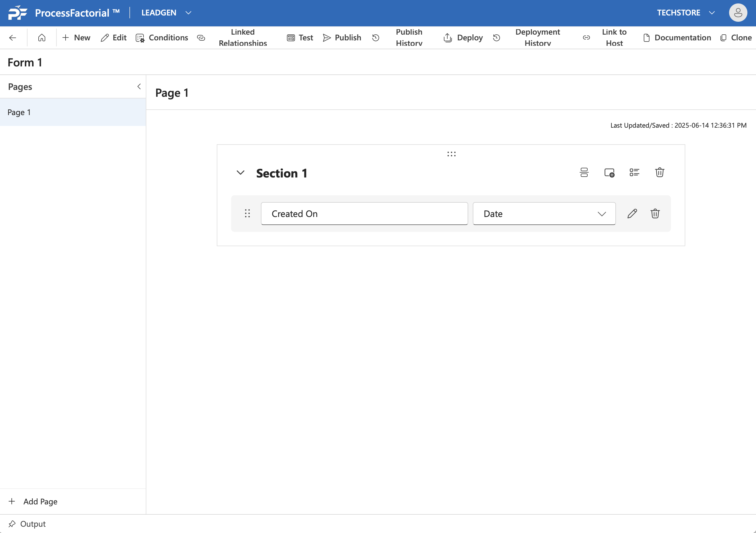Open the Date field type dropdown
Viewport: 756px width, 533px height.
544,214
